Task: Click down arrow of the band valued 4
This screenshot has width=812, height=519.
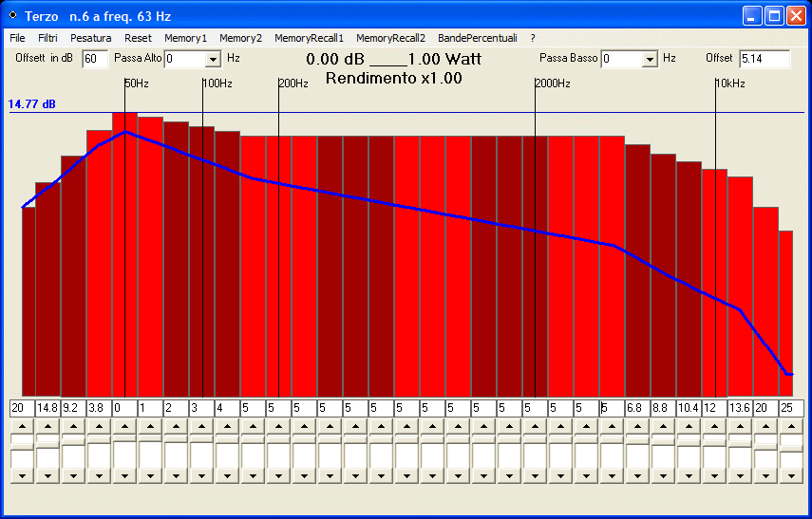Action: (x=227, y=476)
